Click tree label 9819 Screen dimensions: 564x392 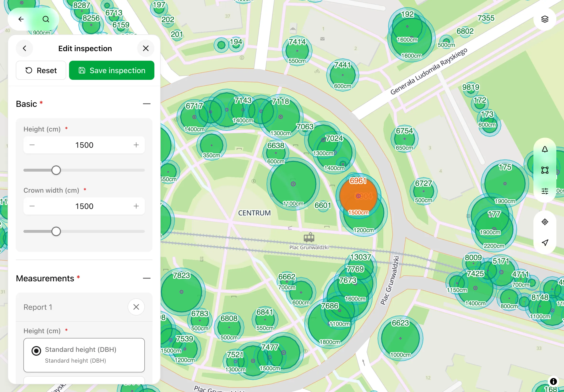471,87
